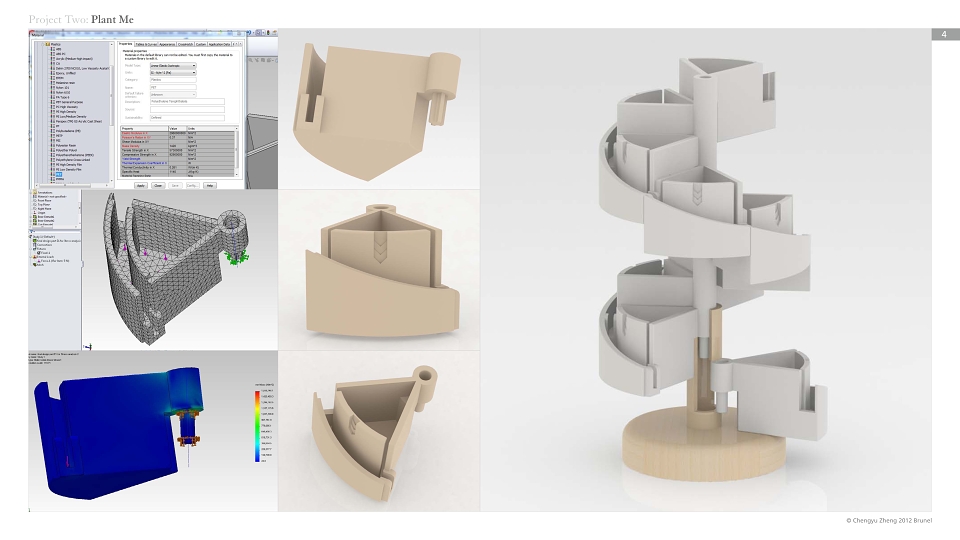Viewport: 960px width, 540px height.
Task: Click the material tree horizontal scrollbar
Action: click(71, 185)
